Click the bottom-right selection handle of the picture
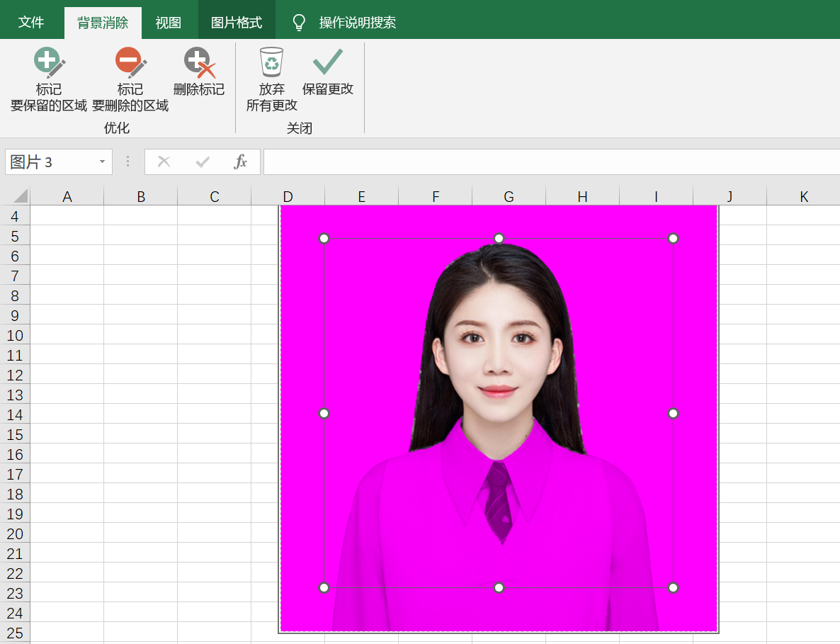This screenshot has height=644, width=840. point(674,588)
